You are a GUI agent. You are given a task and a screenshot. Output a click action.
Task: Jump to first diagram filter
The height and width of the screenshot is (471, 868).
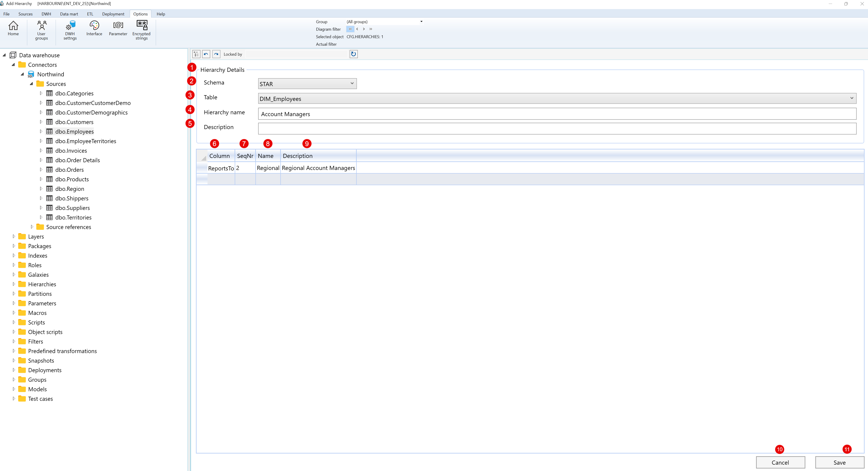click(x=350, y=29)
